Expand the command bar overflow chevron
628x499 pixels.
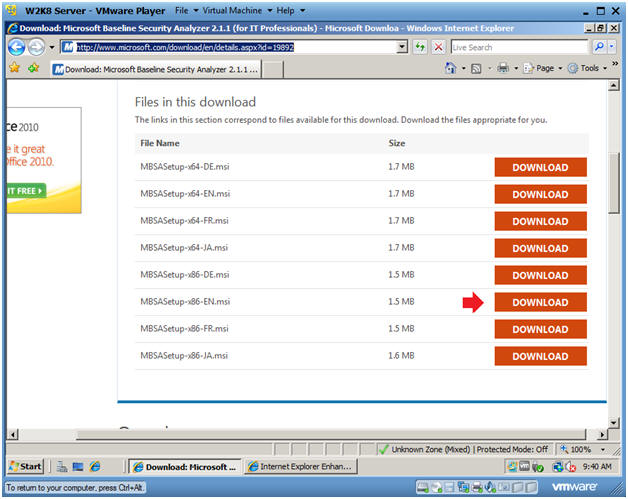[615, 64]
